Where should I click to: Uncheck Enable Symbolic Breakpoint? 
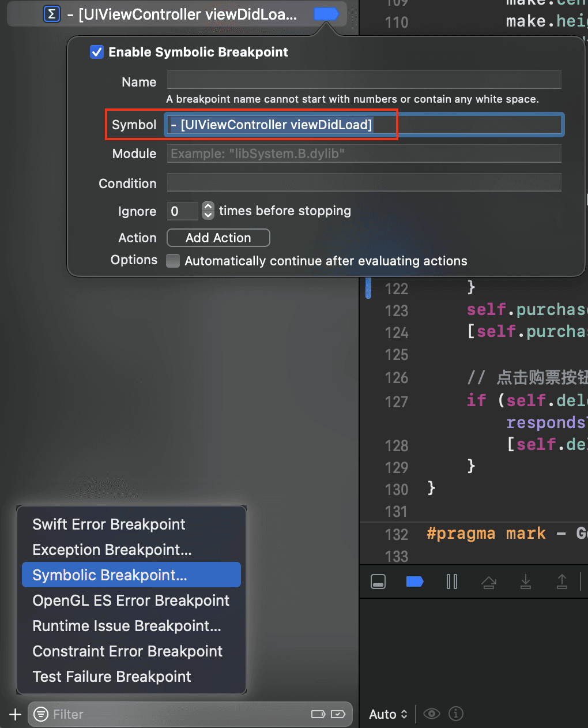tap(97, 52)
